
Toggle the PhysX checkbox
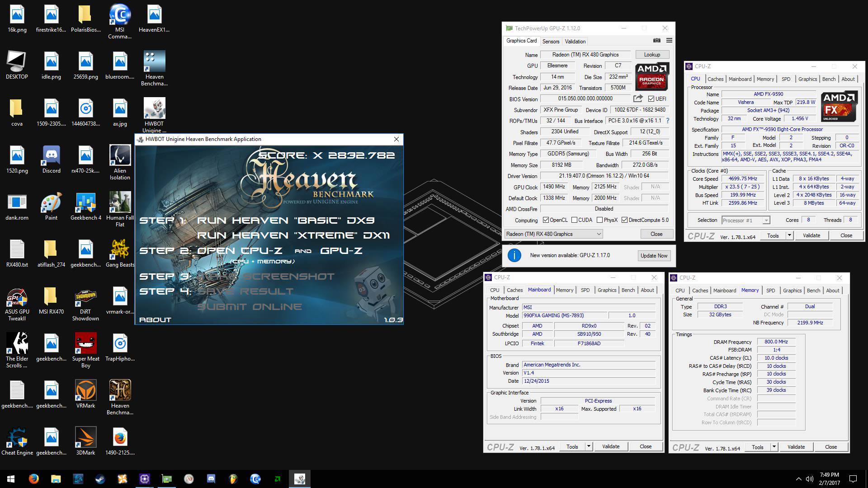click(599, 220)
